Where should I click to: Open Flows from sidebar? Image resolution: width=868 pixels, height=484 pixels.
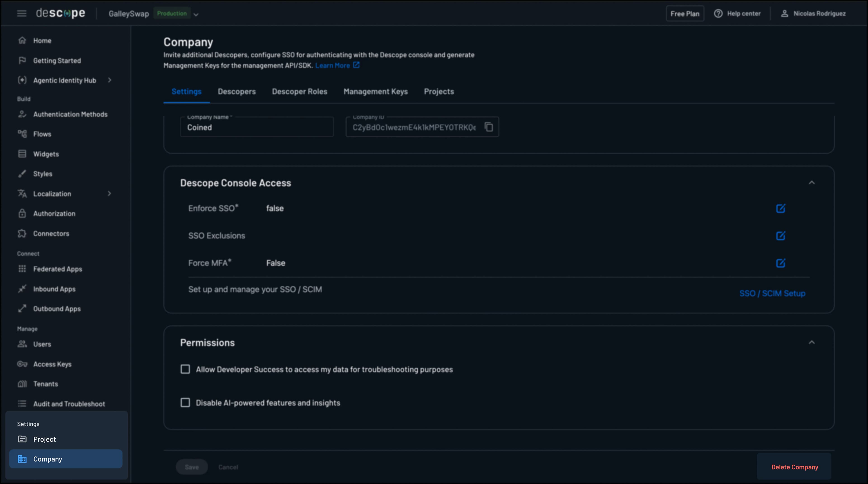tap(42, 134)
